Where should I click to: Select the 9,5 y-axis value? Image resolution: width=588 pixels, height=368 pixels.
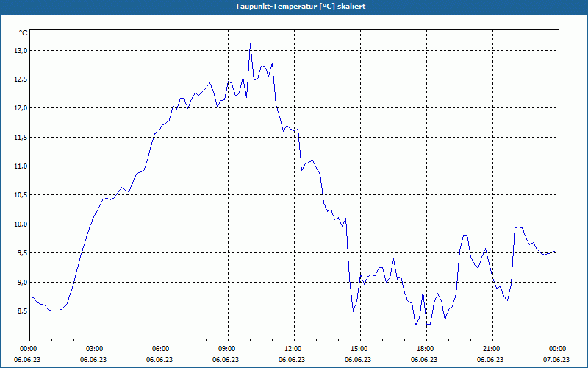click(23, 253)
